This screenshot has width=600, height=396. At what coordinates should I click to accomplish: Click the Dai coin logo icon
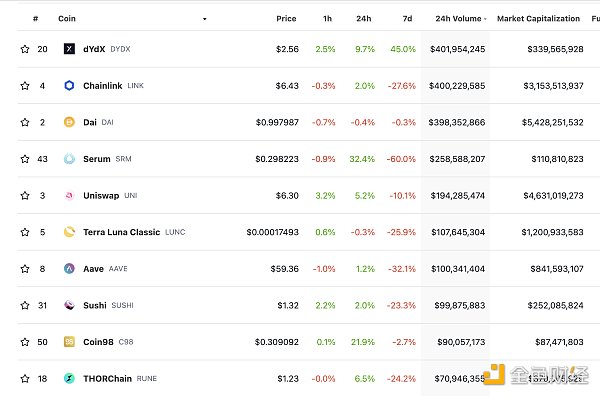(x=69, y=122)
